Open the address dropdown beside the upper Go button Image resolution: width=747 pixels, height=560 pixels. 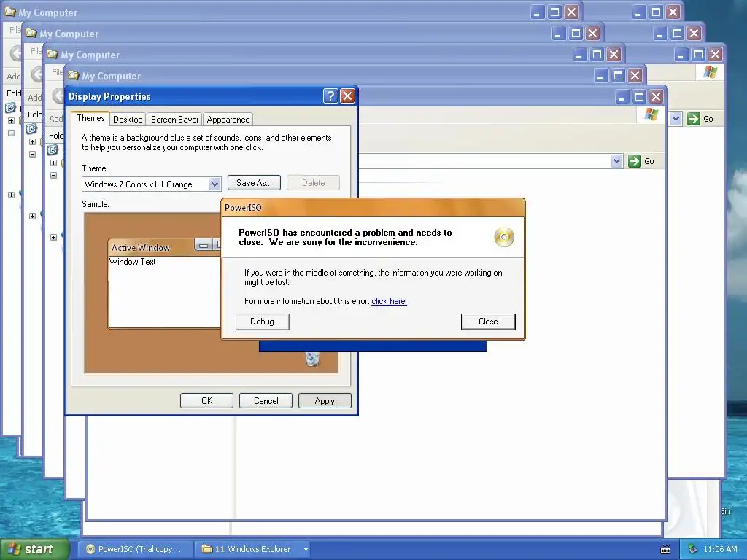pyautogui.click(x=676, y=119)
